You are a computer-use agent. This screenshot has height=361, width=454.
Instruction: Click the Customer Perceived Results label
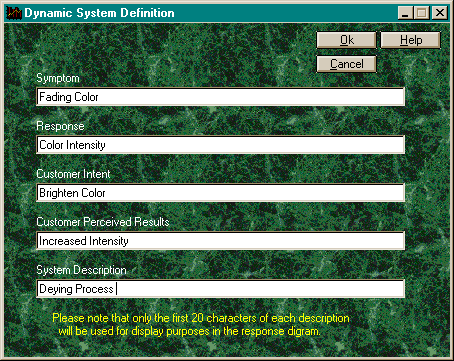[103, 222]
